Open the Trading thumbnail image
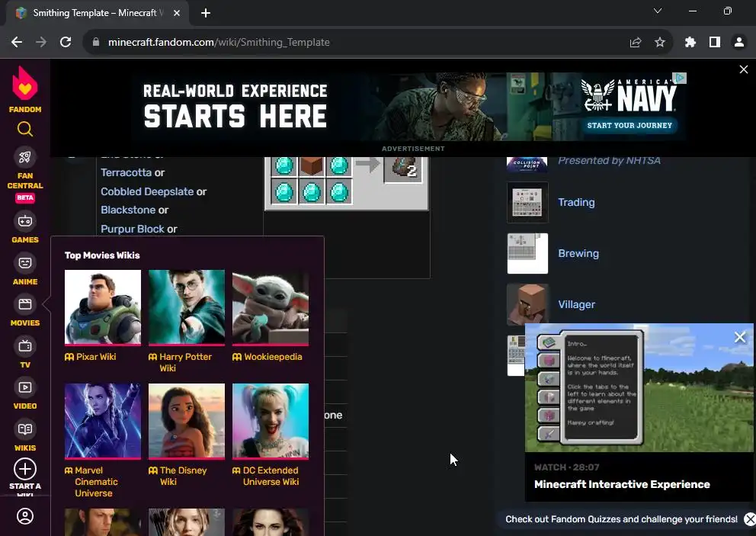The width and height of the screenshot is (756, 536). click(x=527, y=202)
